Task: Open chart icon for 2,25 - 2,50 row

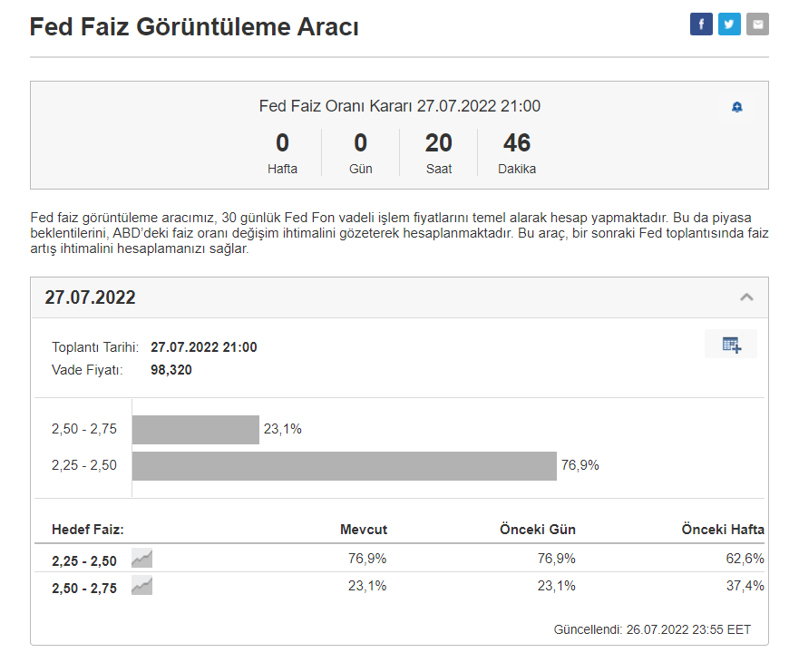Action: (x=141, y=559)
